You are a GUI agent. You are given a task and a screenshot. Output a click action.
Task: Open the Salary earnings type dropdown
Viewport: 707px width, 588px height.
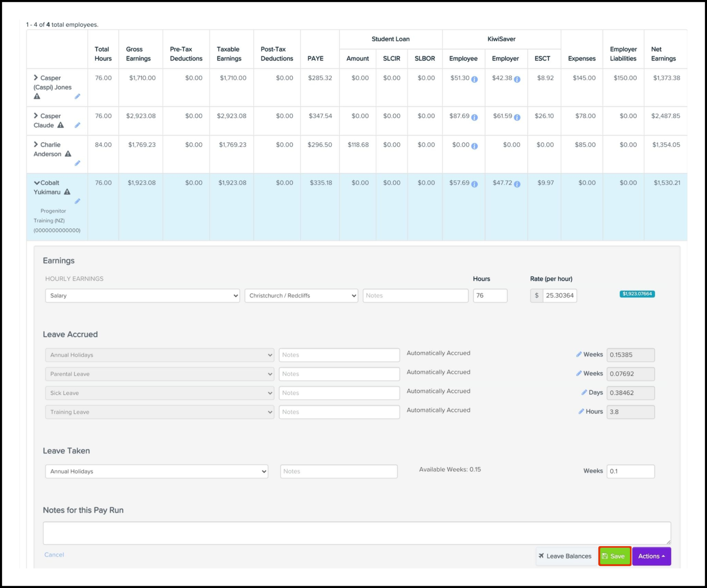coord(142,296)
